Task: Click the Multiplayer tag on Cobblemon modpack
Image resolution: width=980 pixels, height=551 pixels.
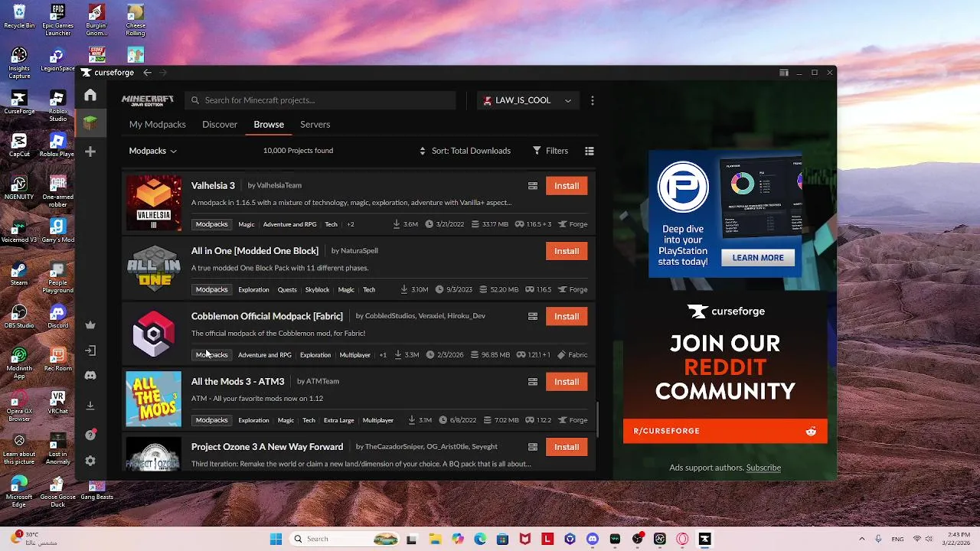Action: pos(354,355)
